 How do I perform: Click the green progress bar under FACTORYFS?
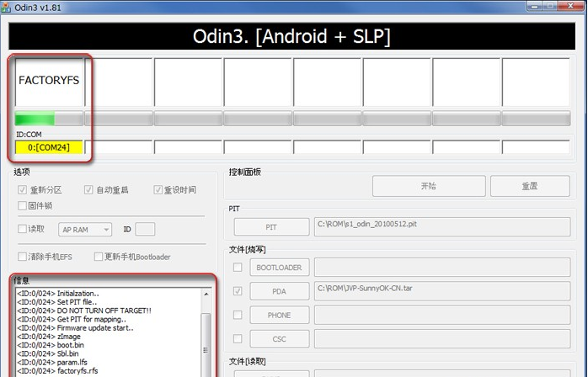49,119
